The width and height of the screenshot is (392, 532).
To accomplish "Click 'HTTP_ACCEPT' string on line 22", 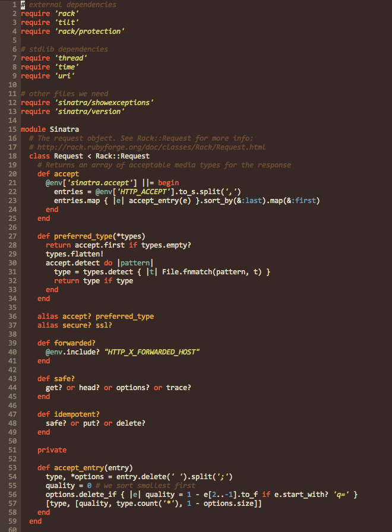I will coord(143,192).
